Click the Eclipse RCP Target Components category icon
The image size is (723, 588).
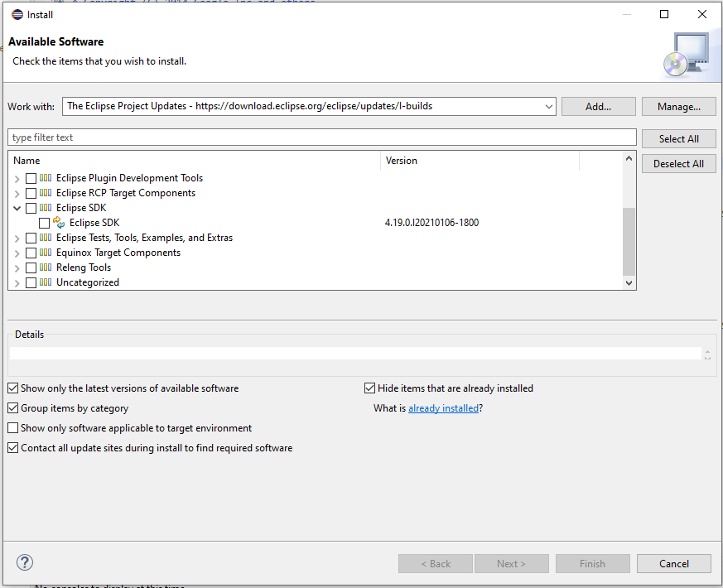pos(46,193)
